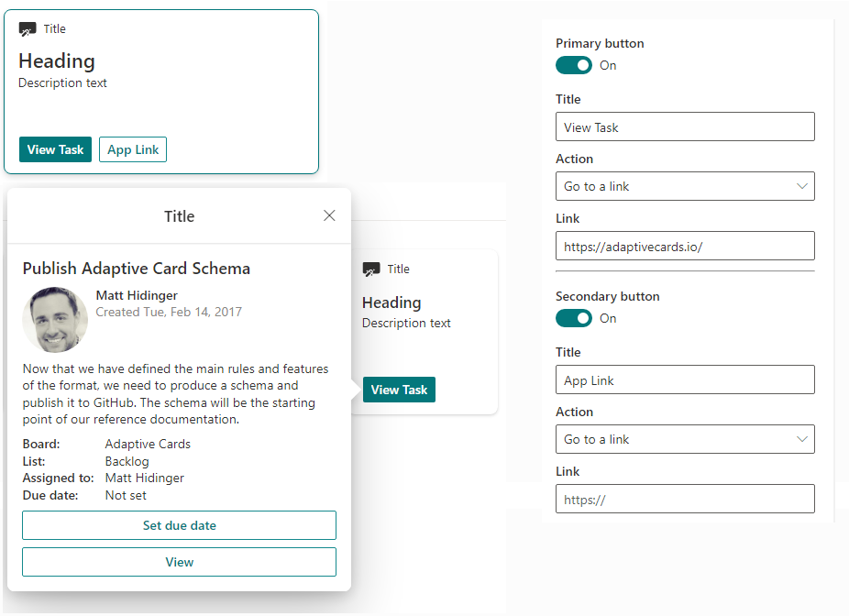The width and height of the screenshot is (849, 616).
Task: Click Matt Hidinger's profile photo
Action: tap(55, 320)
